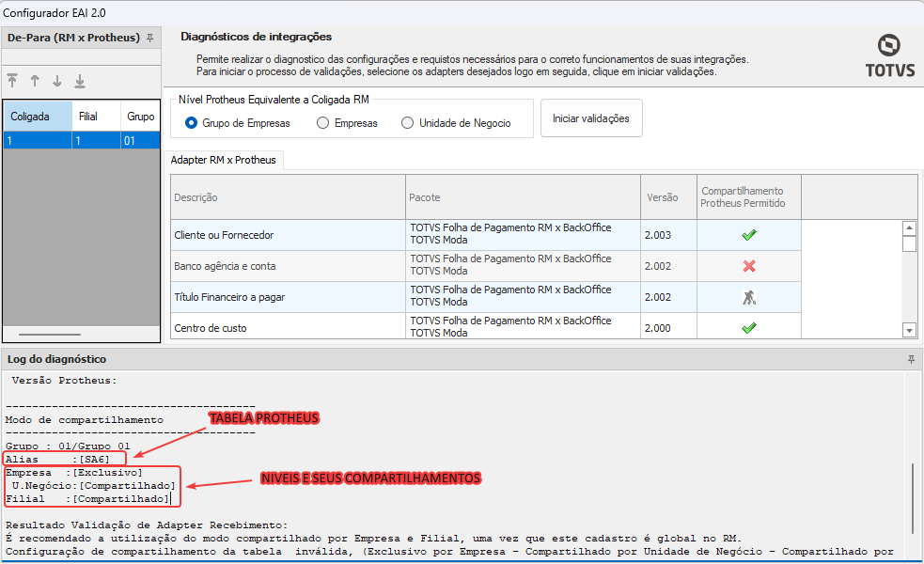This screenshot has height=564, width=924.
Task: Select Cliente ou Fornecedor row
Action: pyautogui.click(x=486, y=235)
